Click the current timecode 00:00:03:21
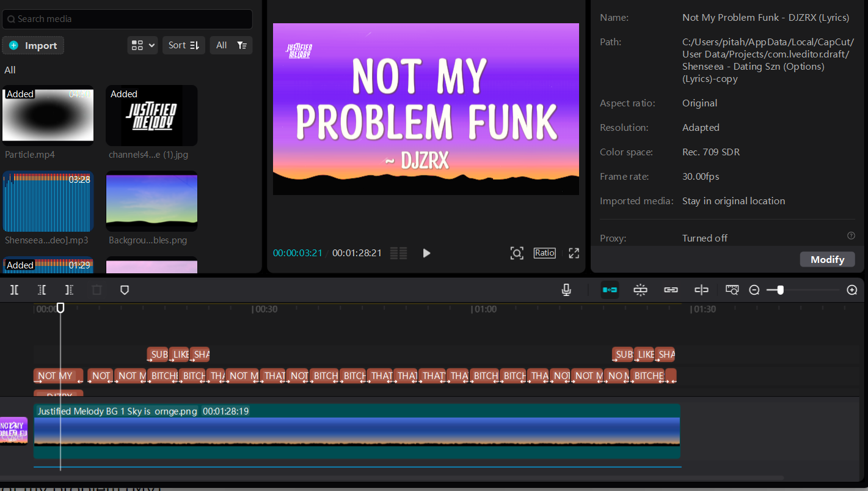This screenshot has height=491, width=868. click(297, 253)
